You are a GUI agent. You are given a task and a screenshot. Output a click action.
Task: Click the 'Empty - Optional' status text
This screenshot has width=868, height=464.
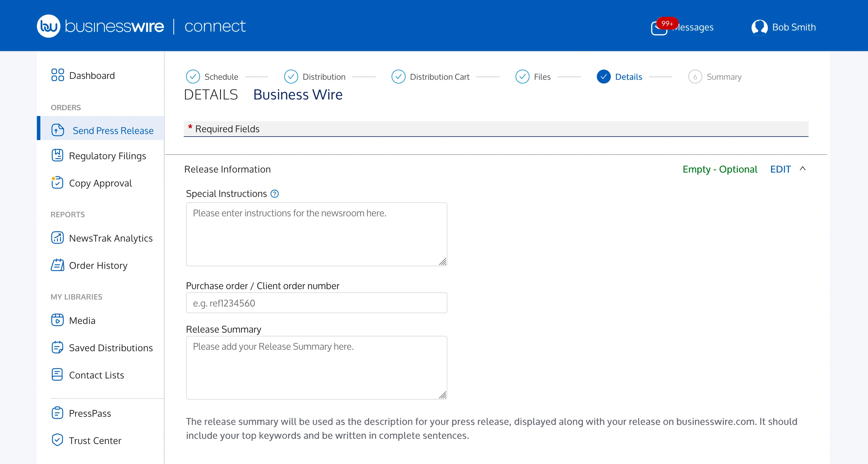[x=720, y=169]
